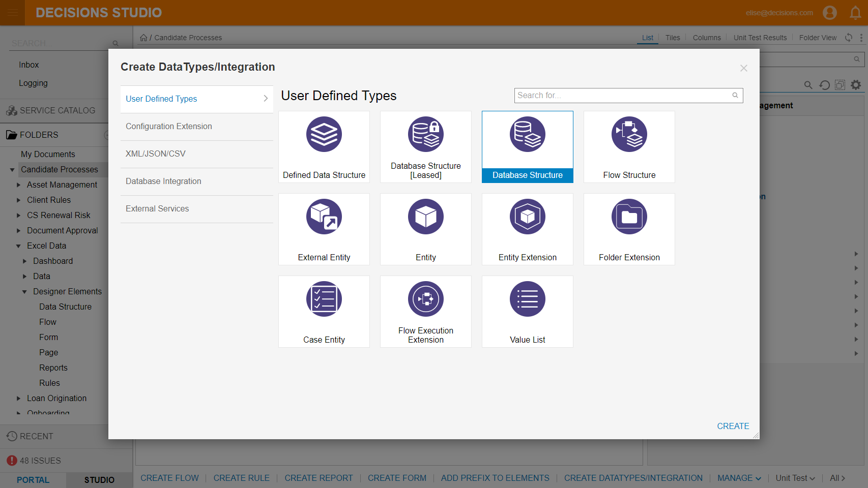Screen dimensions: 868x488
Task: Click the Search for... field in dialog
Action: [628, 96]
